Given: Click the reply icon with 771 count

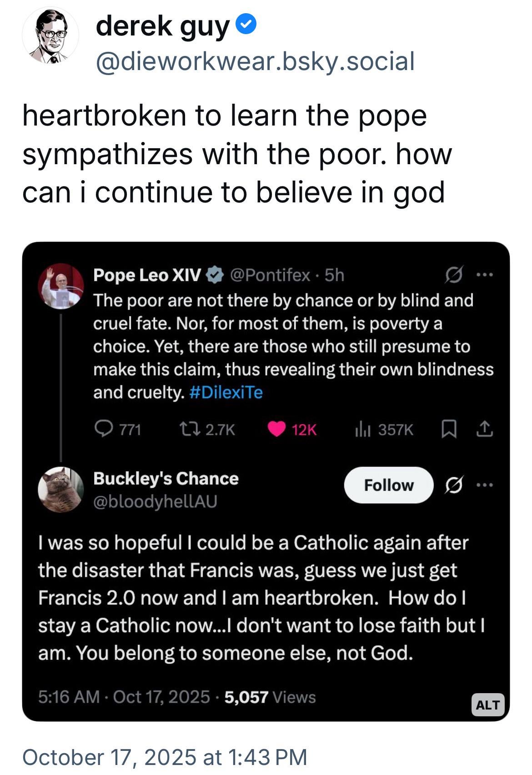Looking at the screenshot, I should (104, 429).
